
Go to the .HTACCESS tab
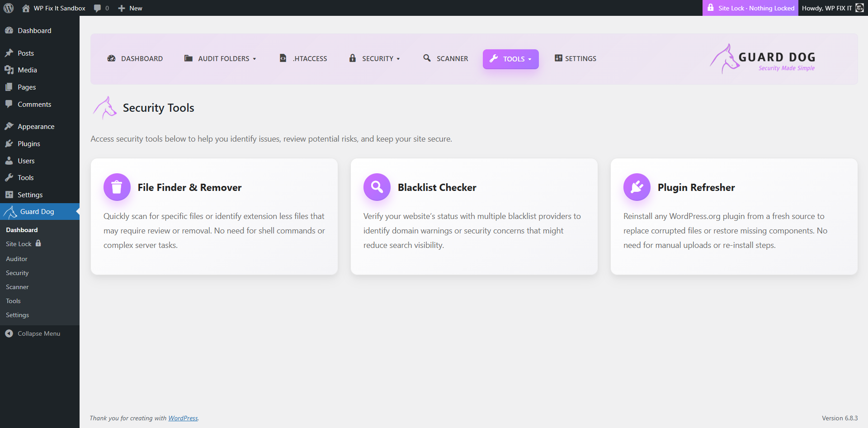303,59
